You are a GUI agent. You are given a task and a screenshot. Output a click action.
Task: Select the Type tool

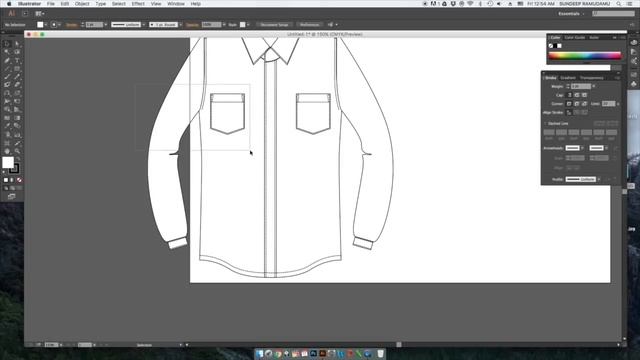click(x=17, y=60)
